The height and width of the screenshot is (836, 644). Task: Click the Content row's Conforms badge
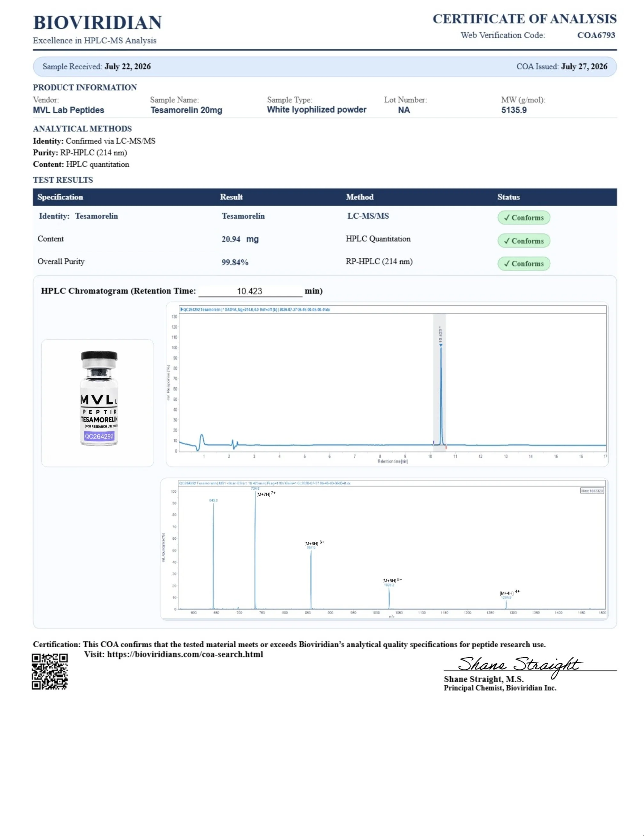tap(523, 241)
